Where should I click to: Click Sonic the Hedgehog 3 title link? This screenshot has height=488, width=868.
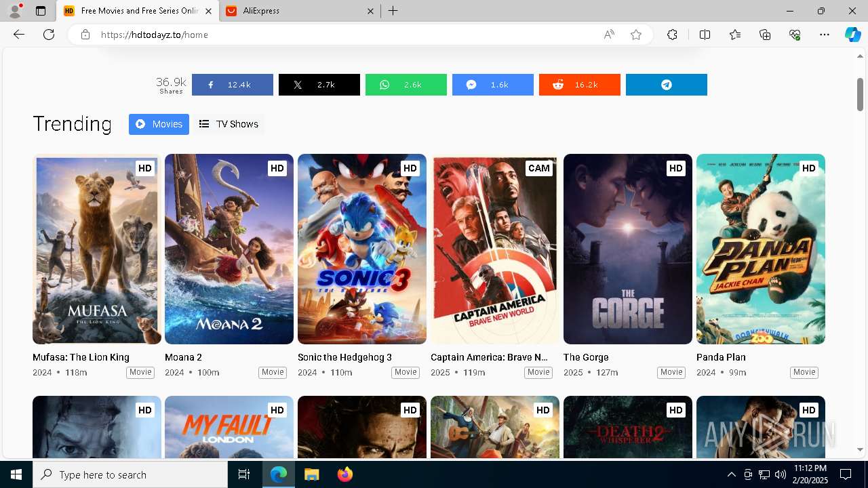pyautogui.click(x=344, y=357)
